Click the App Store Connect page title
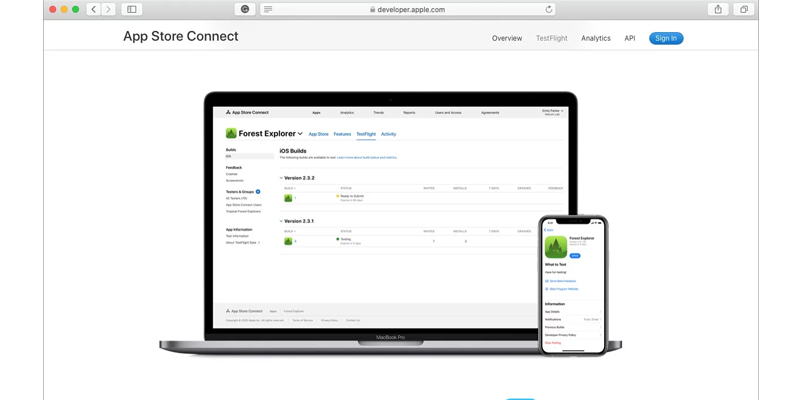The image size is (799, 400). (180, 36)
